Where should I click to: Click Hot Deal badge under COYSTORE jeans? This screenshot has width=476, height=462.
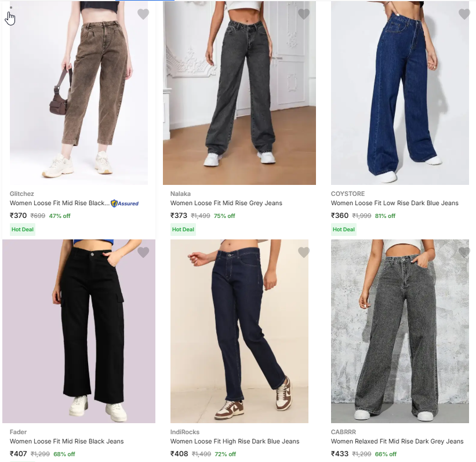tap(344, 230)
